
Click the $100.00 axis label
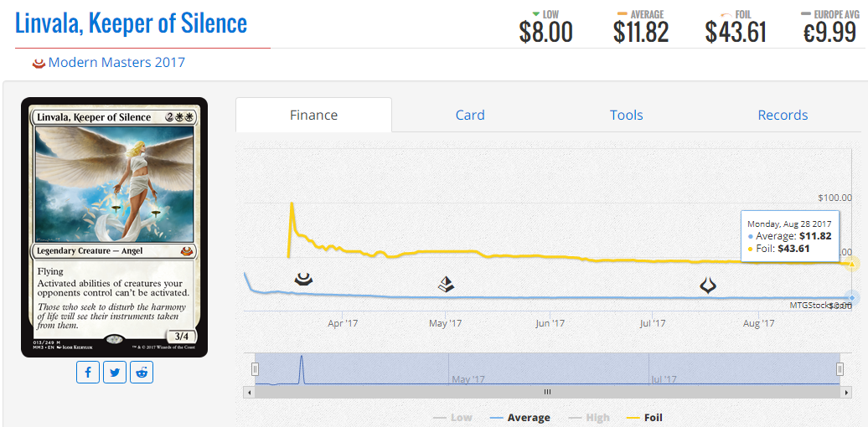tap(834, 198)
